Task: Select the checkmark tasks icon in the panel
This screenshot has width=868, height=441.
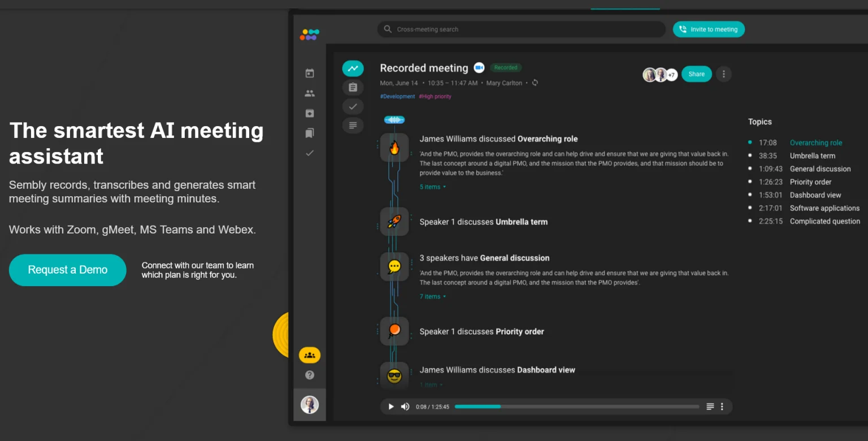Action: tap(353, 106)
